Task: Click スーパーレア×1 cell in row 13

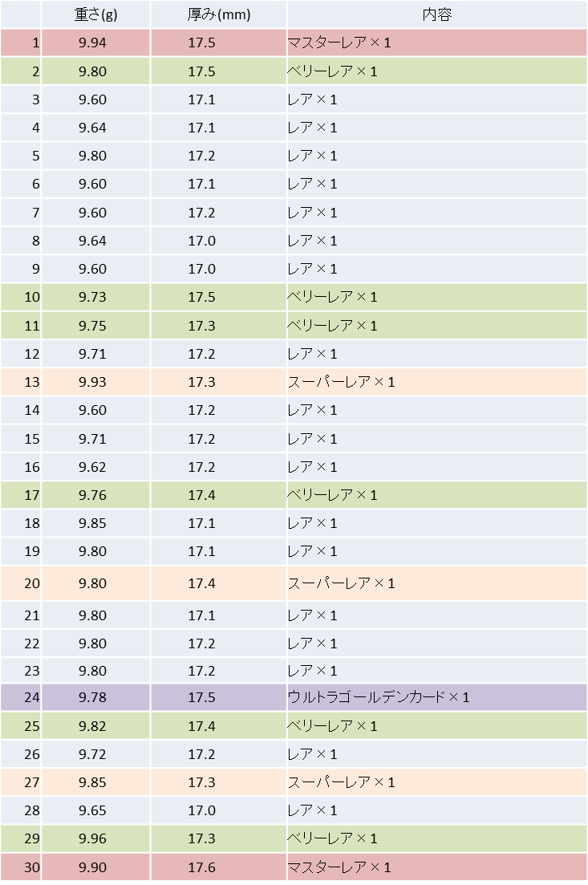Action: pyautogui.click(x=436, y=382)
